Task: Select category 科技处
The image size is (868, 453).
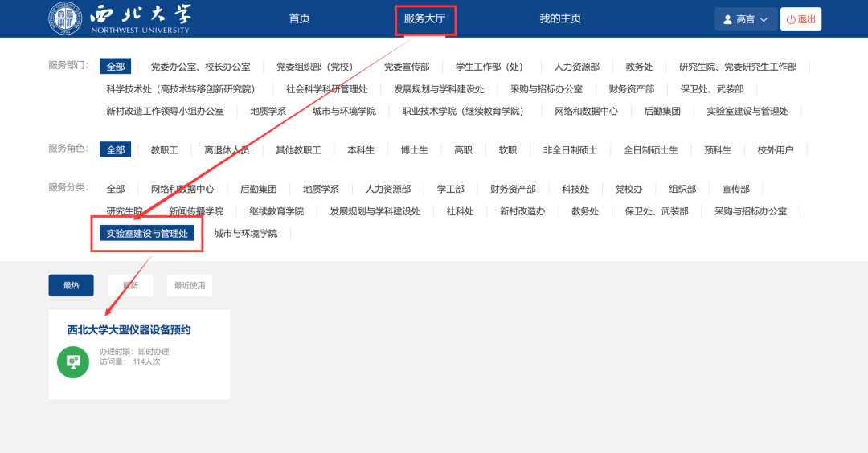Action: tap(575, 190)
